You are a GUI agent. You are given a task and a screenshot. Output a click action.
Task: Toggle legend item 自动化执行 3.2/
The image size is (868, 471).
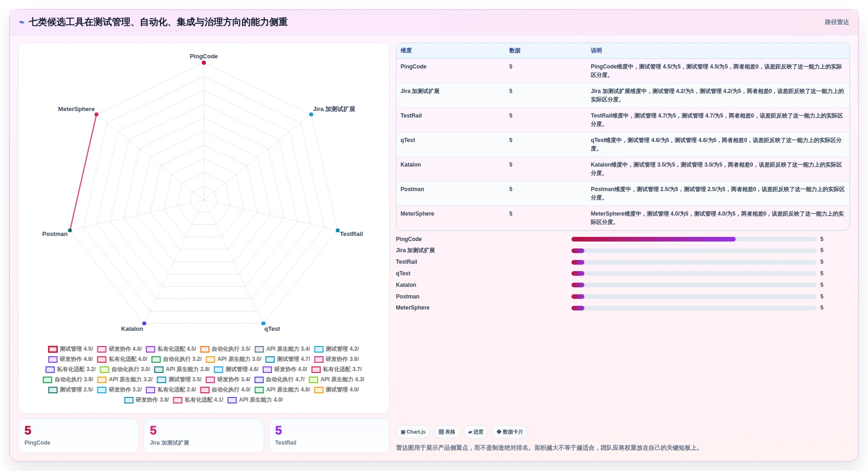point(177,359)
